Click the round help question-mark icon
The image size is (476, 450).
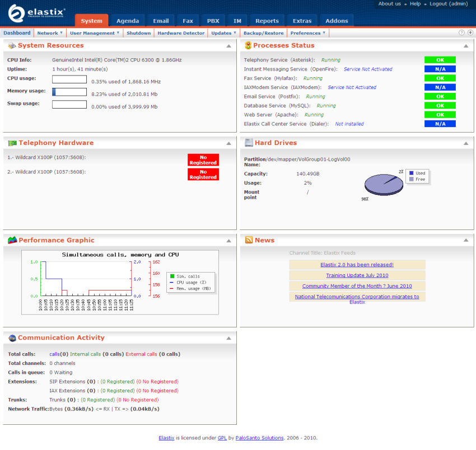pyautogui.click(x=462, y=33)
